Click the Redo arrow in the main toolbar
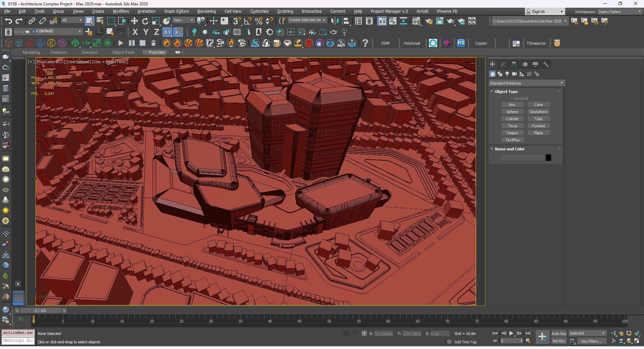This screenshot has height=349, width=644. (19, 21)
